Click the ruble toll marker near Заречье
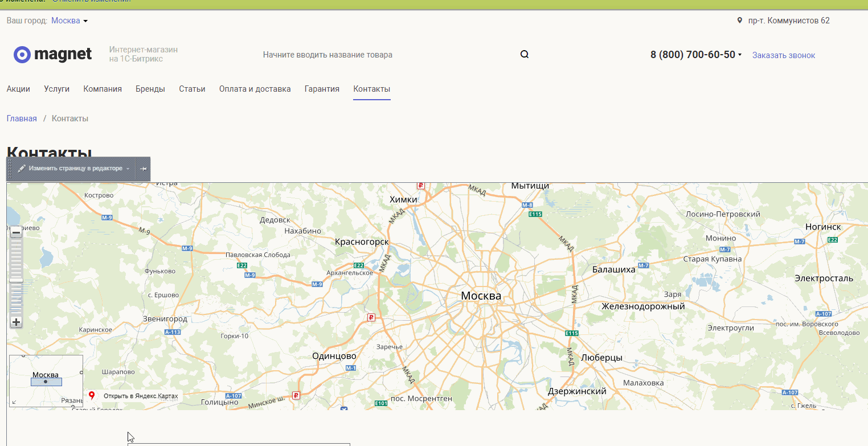Image resolution: width=868 pixels, height=446 pixels. point(371,317)
